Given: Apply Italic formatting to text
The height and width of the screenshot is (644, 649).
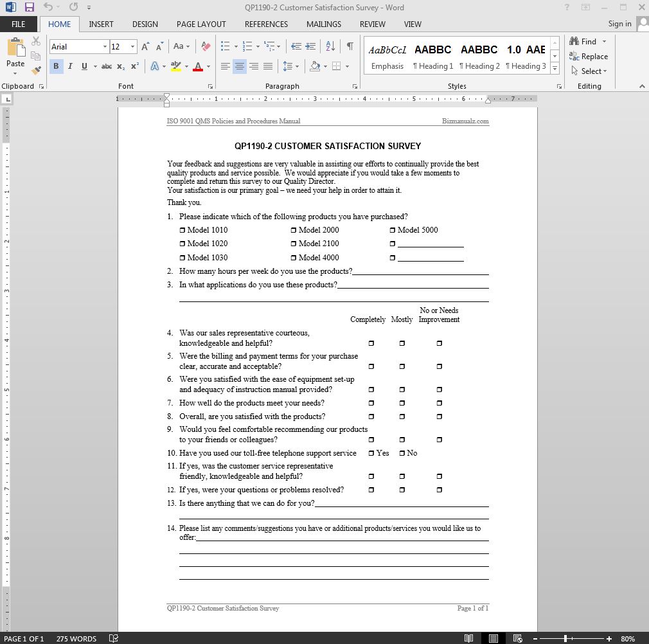Looking at the screenshot, I should click(x=69, y=66).
